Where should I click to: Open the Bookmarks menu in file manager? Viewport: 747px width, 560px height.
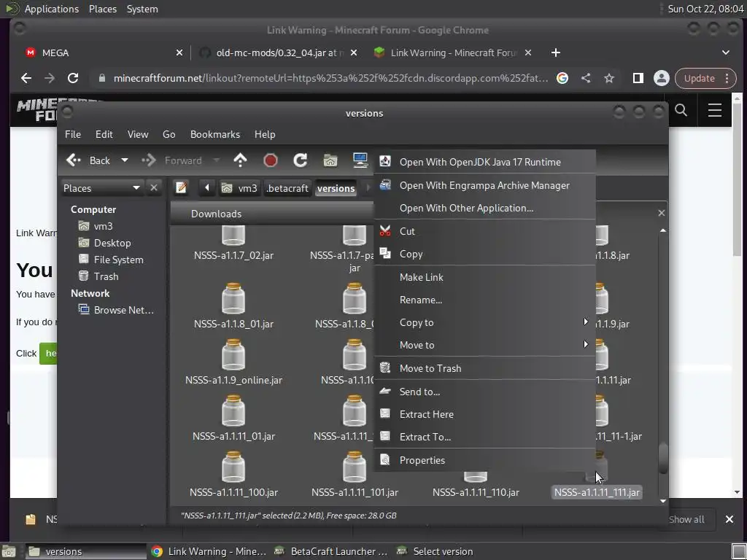click(x=215, y=134)
